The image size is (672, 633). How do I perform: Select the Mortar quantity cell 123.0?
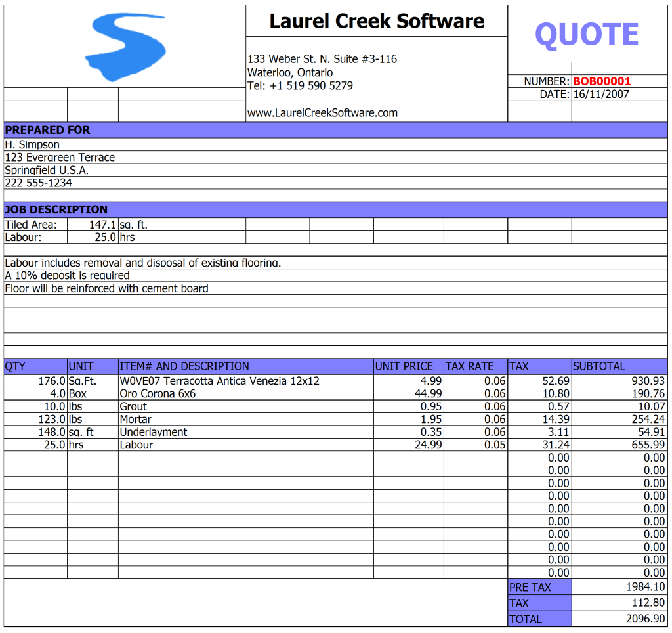coord(52,420)
